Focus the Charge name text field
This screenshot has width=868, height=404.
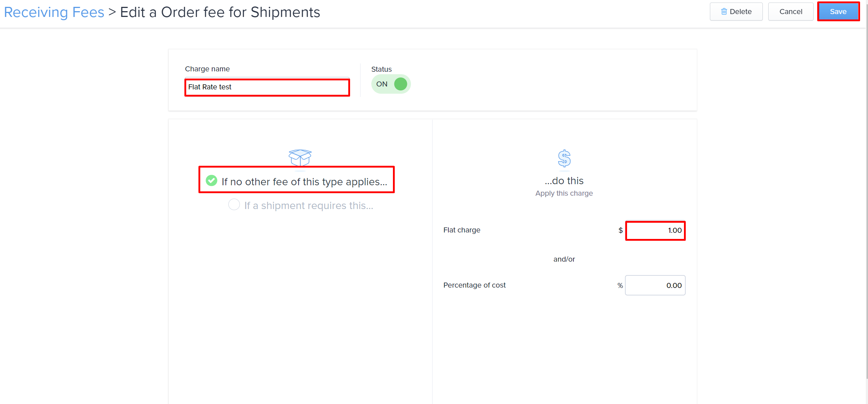[x=267, y=87]
